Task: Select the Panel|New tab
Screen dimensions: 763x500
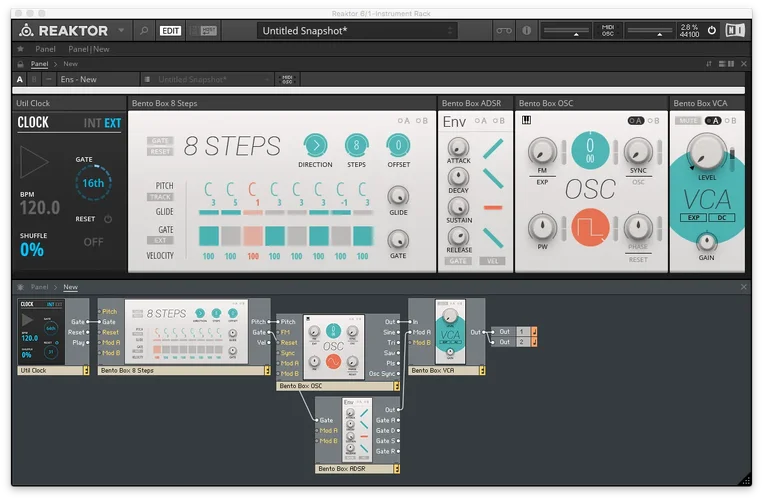Action: tap(88, 48)
